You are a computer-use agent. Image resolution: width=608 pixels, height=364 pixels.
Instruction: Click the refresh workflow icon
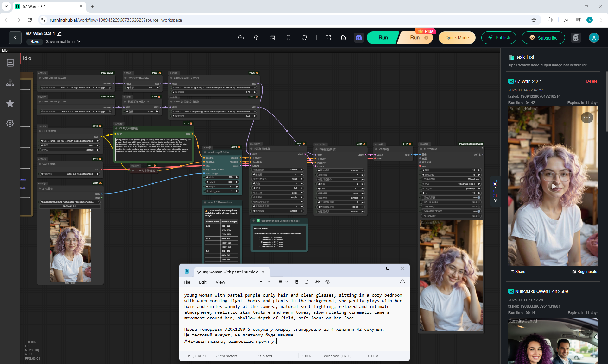[x=304, y=38]
